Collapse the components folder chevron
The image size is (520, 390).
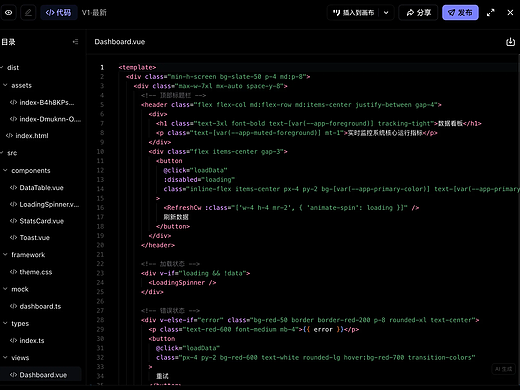tap(5, 170)
